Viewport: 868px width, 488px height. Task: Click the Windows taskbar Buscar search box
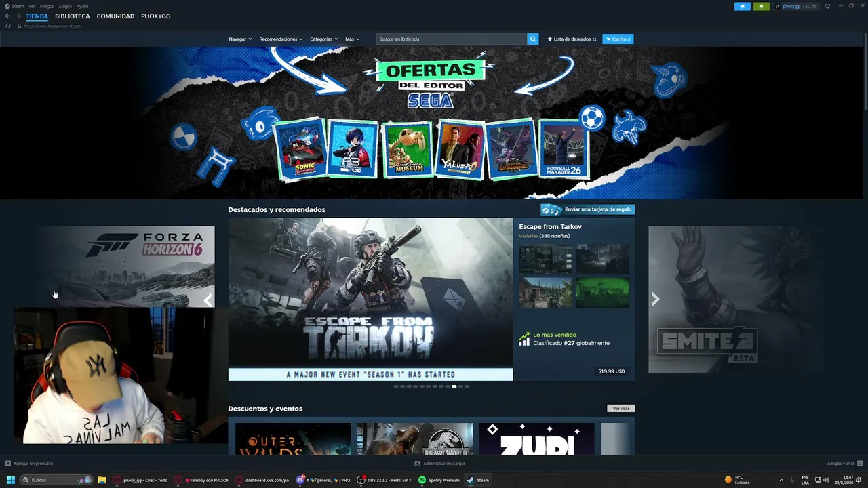tap(56, 480)
